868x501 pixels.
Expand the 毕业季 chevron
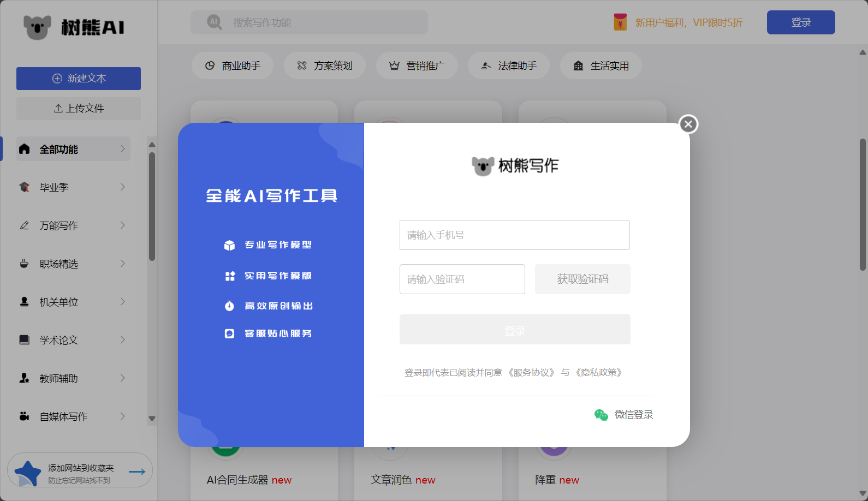pyautogui.click(x=123, y=187)
